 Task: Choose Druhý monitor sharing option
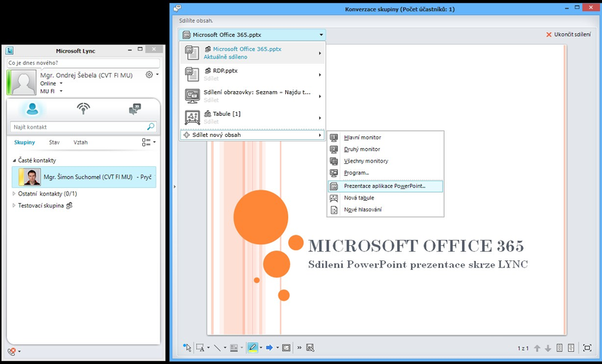click(385, 149)
